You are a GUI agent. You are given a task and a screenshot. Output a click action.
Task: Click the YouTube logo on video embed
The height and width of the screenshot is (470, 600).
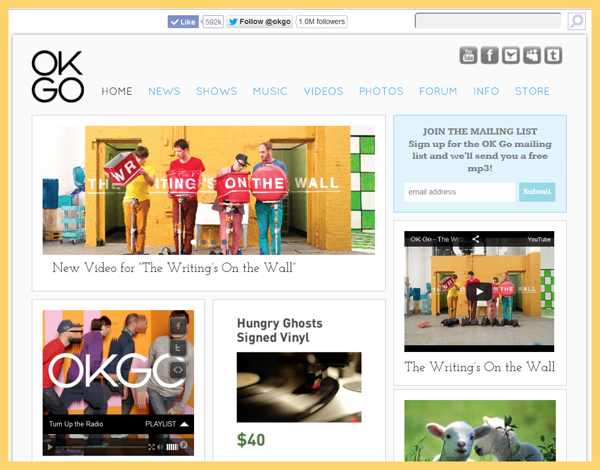tap(539, 240)
